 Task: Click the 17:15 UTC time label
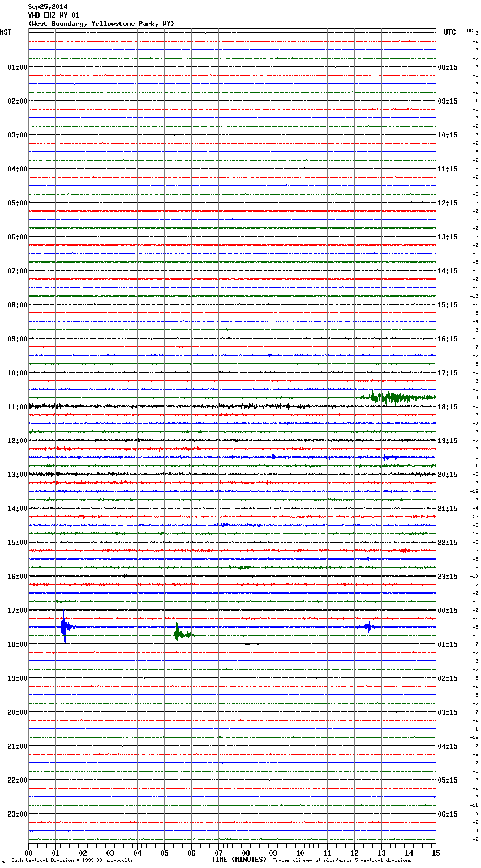(448, 373)
